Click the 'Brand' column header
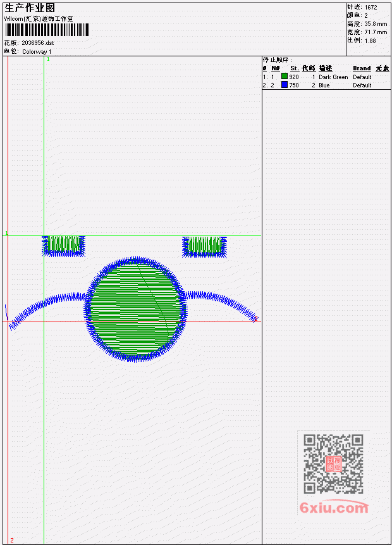This screenshot has height=545, width=392. [362, 68]
